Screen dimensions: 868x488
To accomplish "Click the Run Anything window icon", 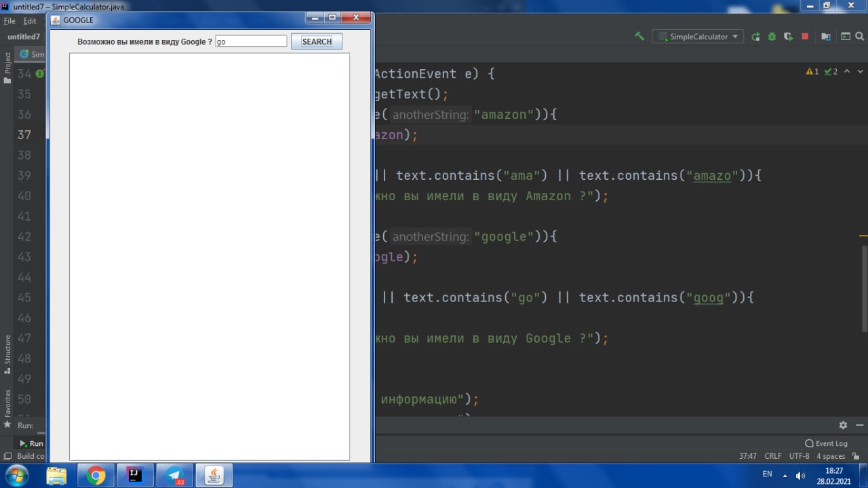I will 846,37.
